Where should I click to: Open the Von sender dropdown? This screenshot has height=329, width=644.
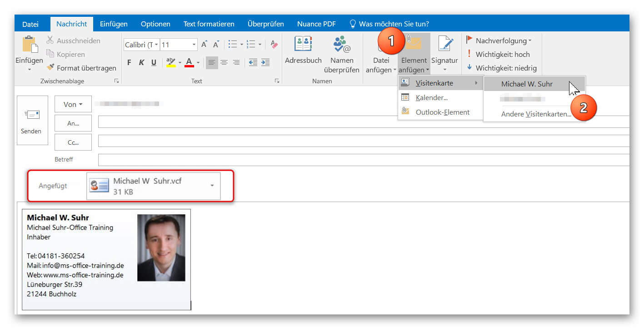point(73,104)
